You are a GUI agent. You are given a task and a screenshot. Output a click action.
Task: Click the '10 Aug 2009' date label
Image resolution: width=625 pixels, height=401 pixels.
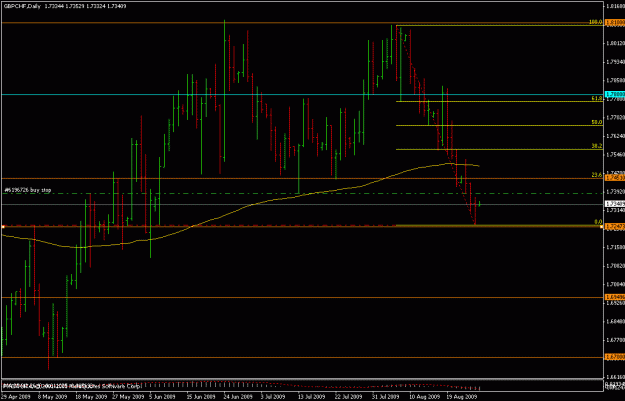[x=425, y=397]
